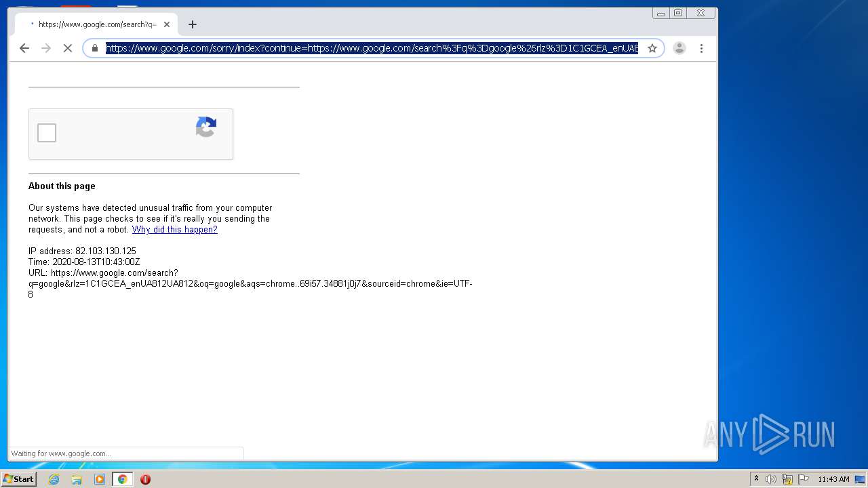Close the google.com search tab

(167, 24)
